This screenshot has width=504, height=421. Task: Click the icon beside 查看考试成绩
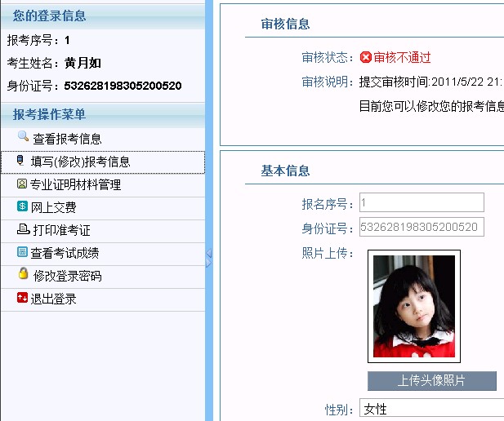pyautogui.click(x=22, y=252)
